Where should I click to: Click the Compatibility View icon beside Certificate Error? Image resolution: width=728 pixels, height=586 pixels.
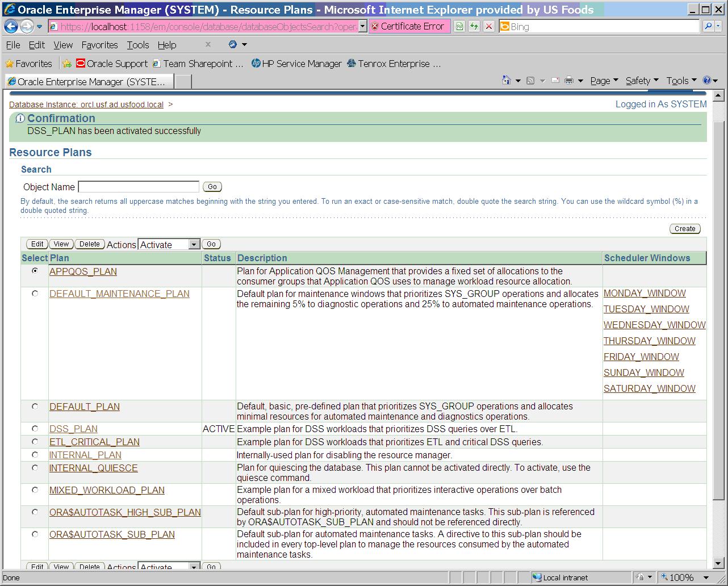(x=459, y=26)
